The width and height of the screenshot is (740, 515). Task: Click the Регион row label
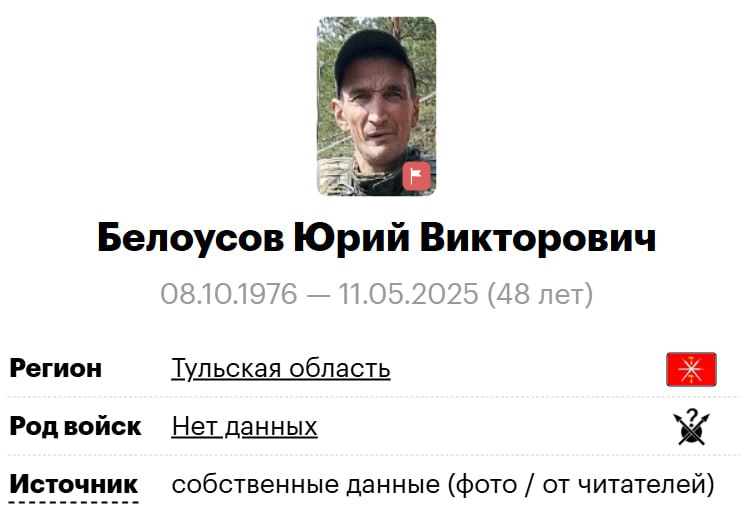click(x=56, y=368)
